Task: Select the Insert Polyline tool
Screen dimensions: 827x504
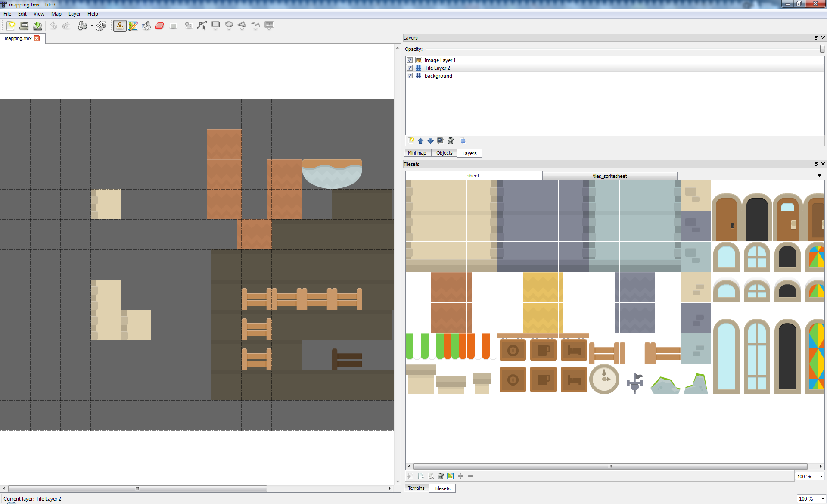Action: (x=256, y=26)
